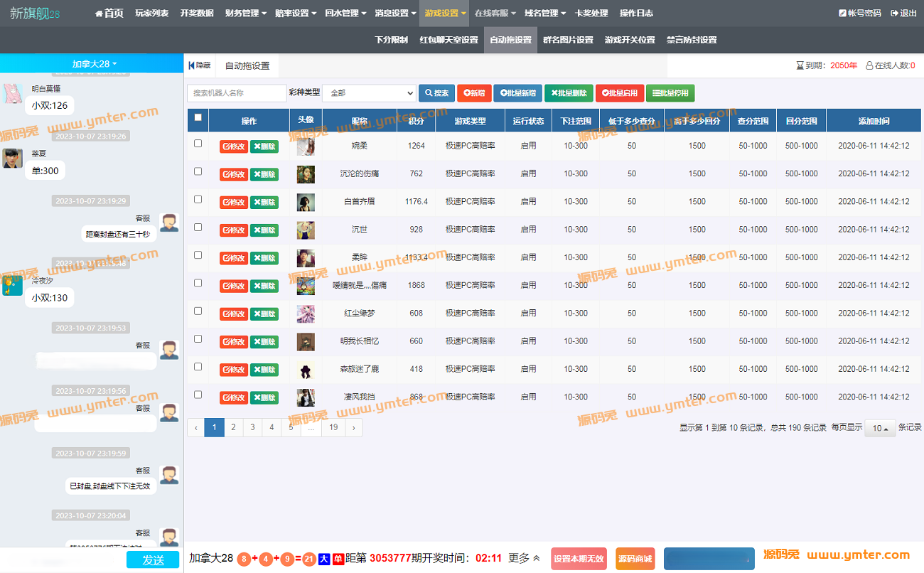Open the per-page count dropdown showing 10
The image size is (924, 573).
click(880, 428)
